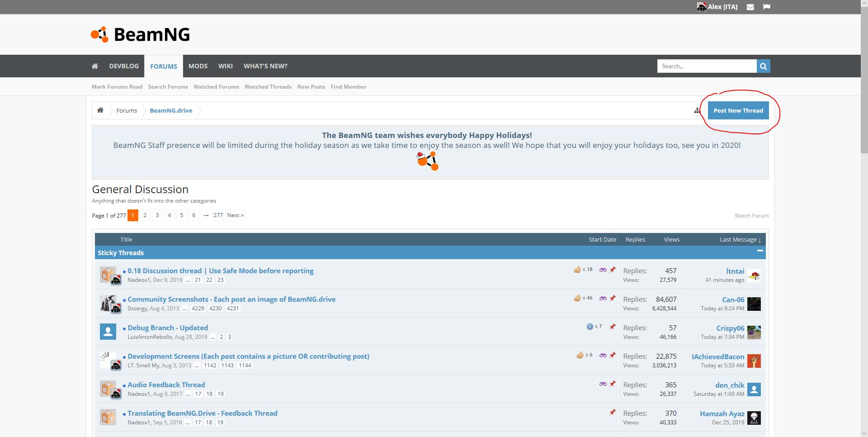Select the FORUMS tab
The height and width of the screenshot is (437, 868).
pos(164,66)
